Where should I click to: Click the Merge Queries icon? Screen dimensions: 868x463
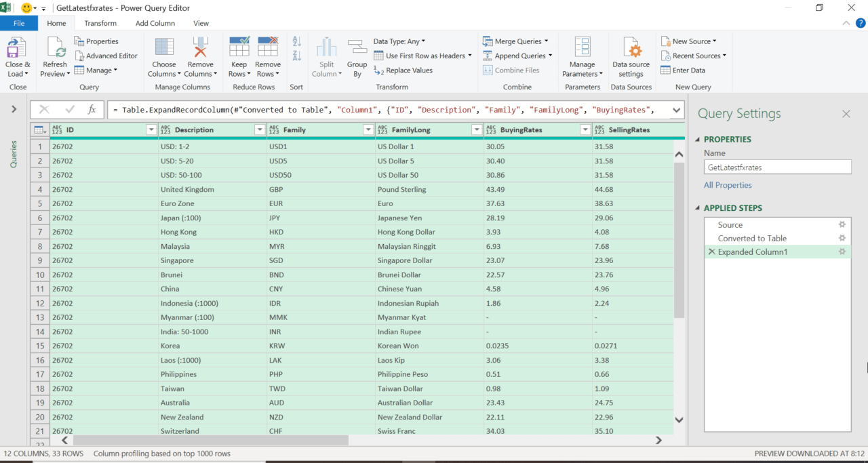488,41
